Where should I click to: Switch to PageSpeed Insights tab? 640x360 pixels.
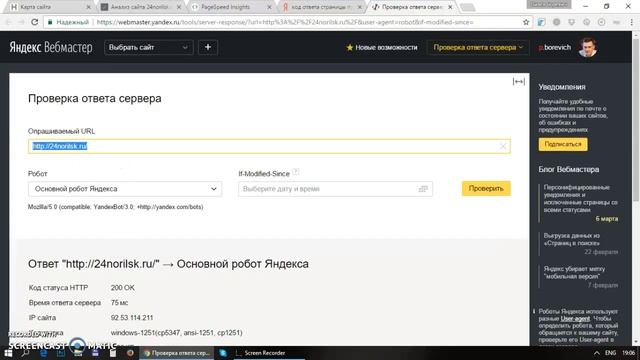[x=231, y=7]
